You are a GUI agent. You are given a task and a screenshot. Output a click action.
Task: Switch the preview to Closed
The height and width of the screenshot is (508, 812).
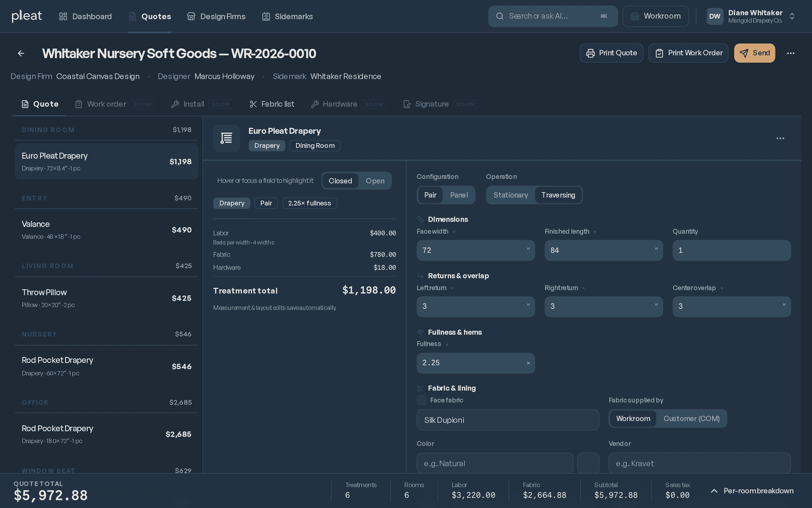[x=340, y=181]
